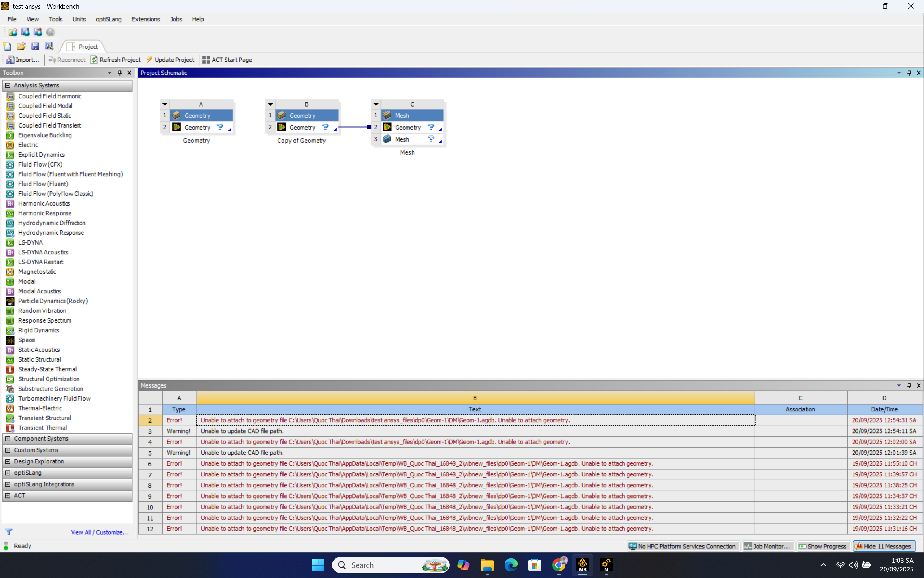Select the Magnetostatic system
The image size is (924, 578).
(37, 272)
